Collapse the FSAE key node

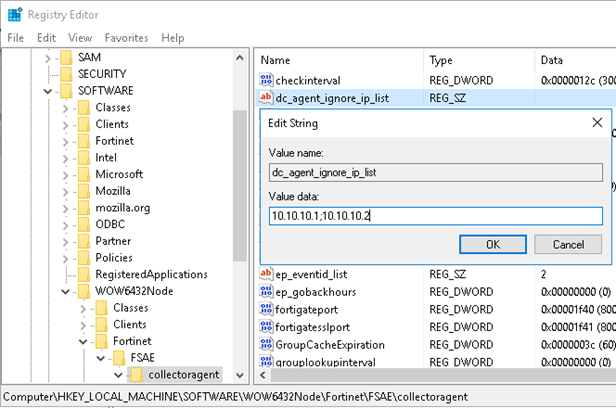pyautogui.click(x=100, y=356)
